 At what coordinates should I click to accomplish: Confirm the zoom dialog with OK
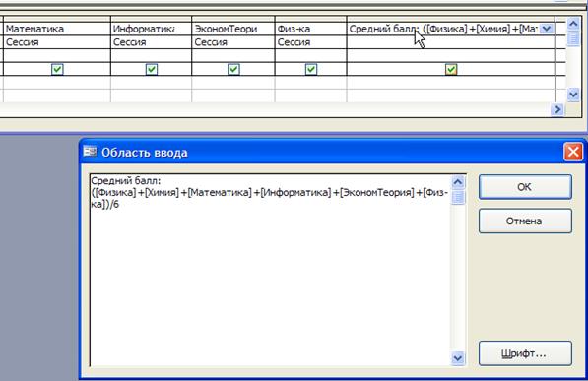point(525,187)
